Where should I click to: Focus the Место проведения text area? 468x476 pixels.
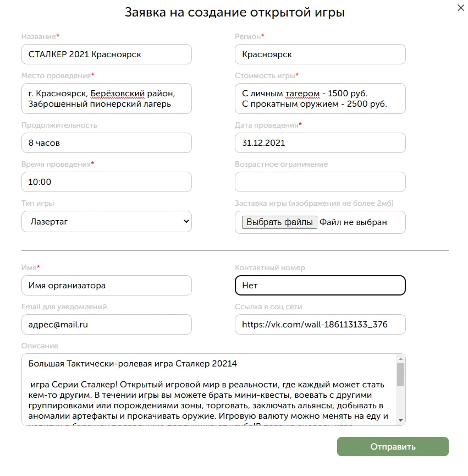pos(107,99)
